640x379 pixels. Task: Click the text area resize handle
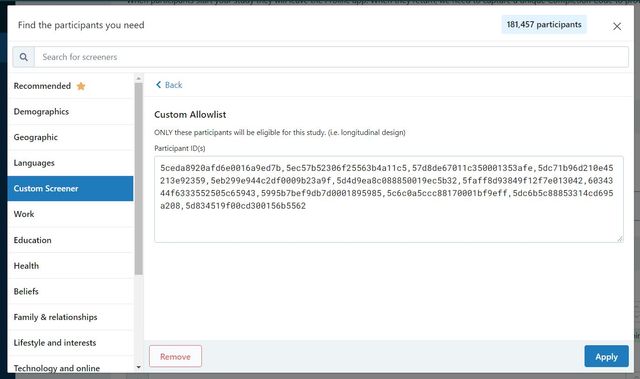(x=620, y=239)
